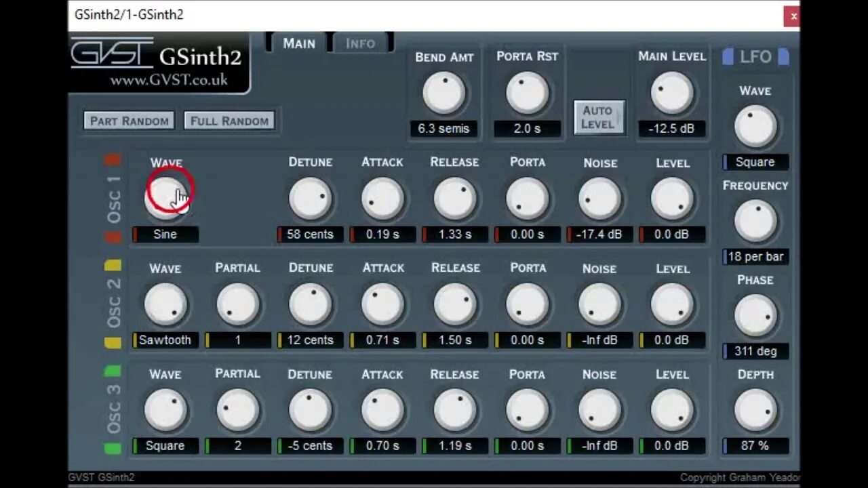Click the 6.3 semis value field
This screenshot has height=488, width=868.
point(443,129)
